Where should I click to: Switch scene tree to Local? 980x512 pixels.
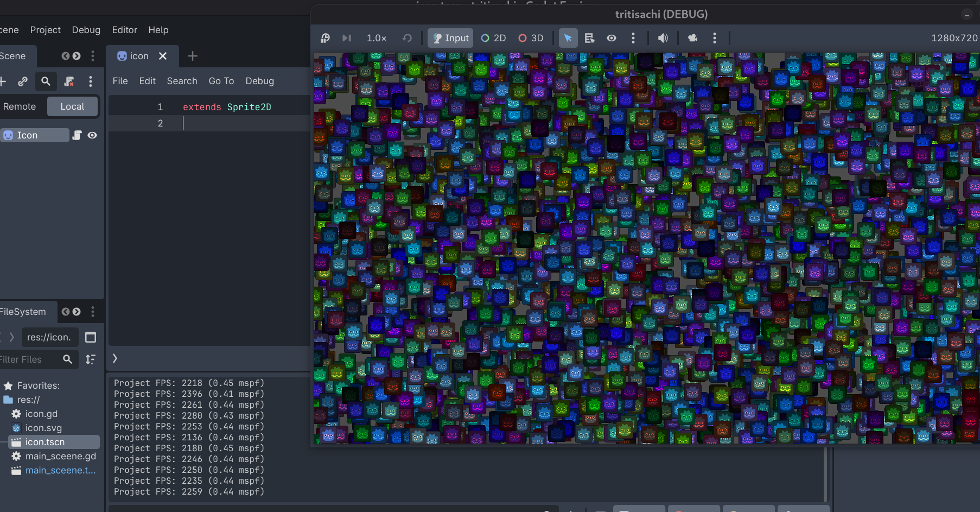pyautogui.click(x=72, y=106)
